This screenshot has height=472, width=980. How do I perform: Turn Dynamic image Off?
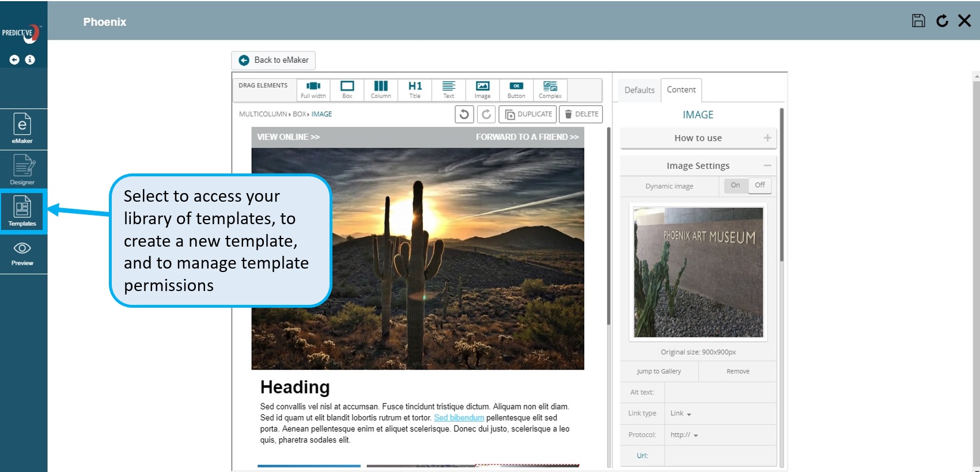(760, 186)
